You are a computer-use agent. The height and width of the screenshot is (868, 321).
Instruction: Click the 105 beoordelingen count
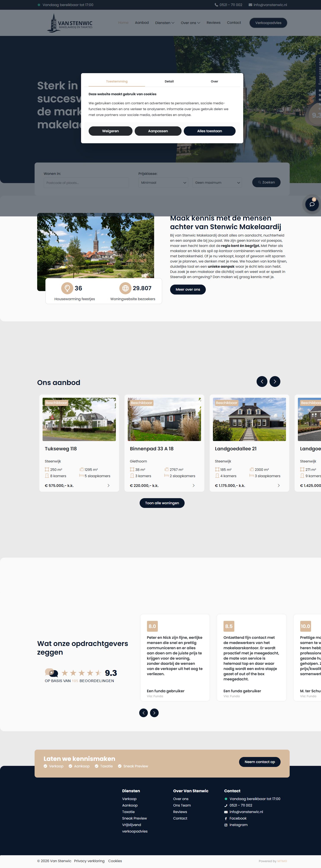[x=75, y=681]
